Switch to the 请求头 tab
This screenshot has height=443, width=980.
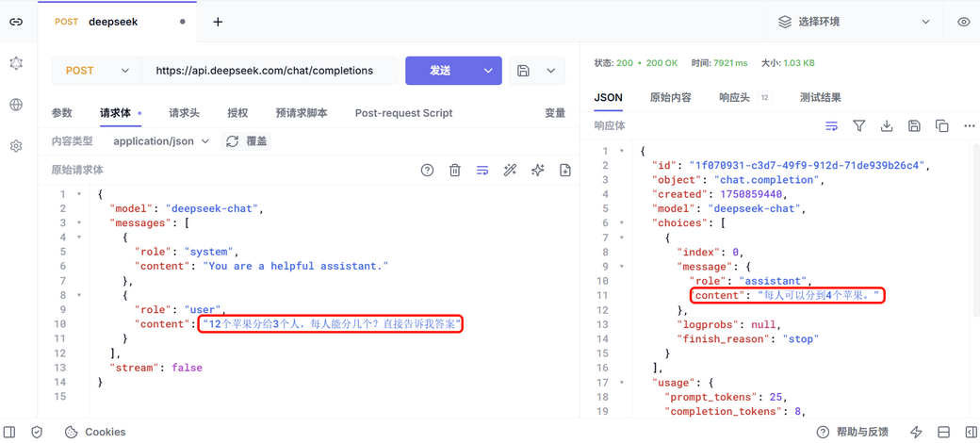(x=184, y=113)
